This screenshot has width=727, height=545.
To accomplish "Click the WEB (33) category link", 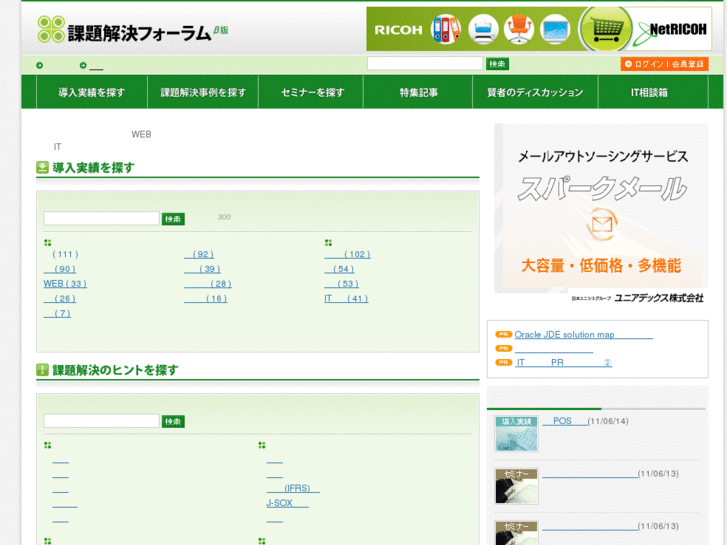I will pos(65,284).
